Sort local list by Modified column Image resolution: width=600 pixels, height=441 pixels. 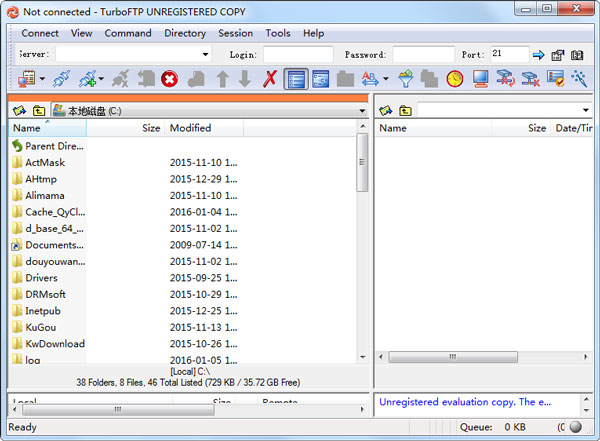(x=204, y=128)
